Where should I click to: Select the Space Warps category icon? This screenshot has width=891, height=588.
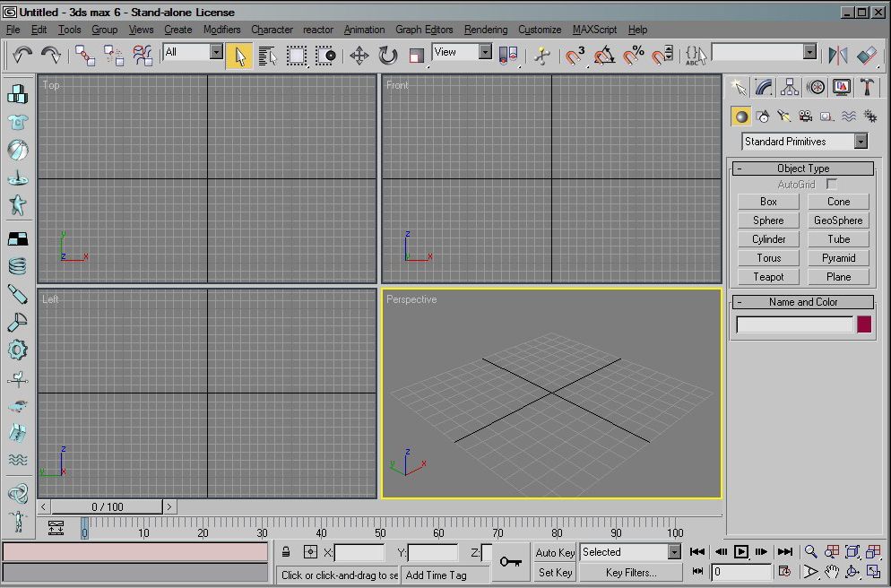pyautogui.click(x=848, y=117)
